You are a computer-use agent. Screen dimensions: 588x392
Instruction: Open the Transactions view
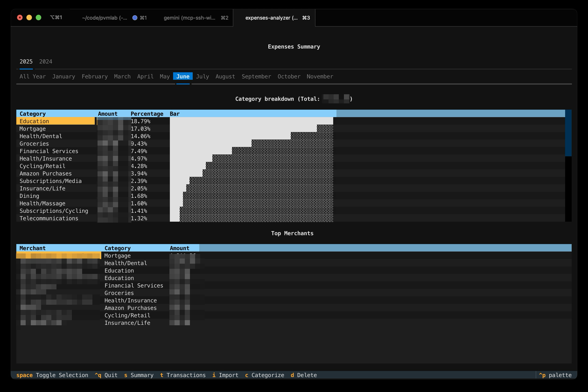(183, 375)
